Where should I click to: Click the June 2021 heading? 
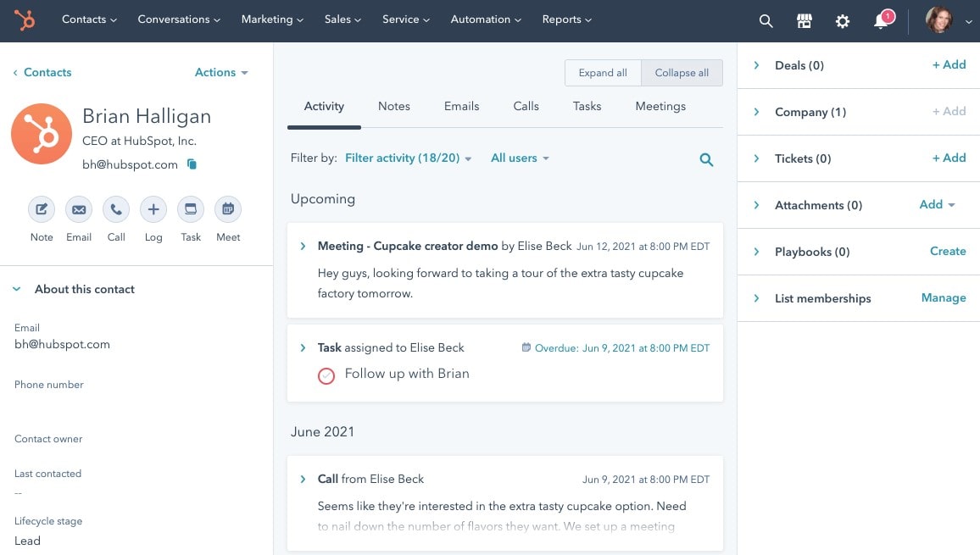pos(322,432)
